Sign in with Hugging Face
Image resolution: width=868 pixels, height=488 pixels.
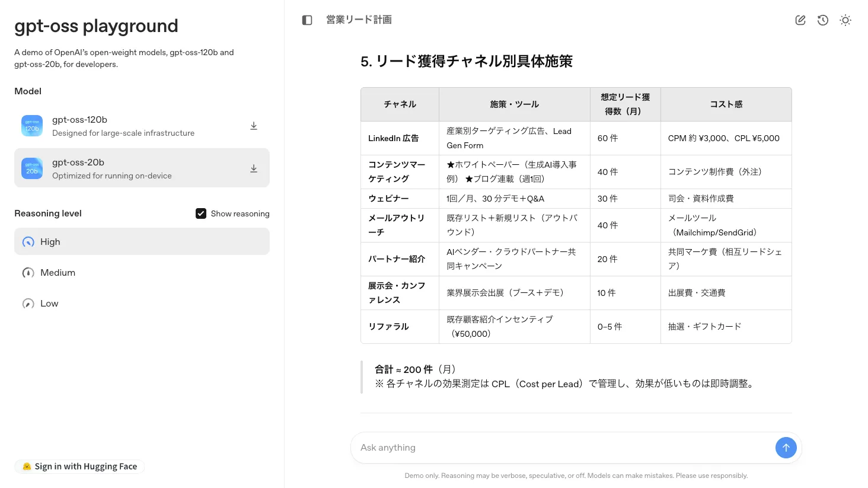(x=79, y=467)
